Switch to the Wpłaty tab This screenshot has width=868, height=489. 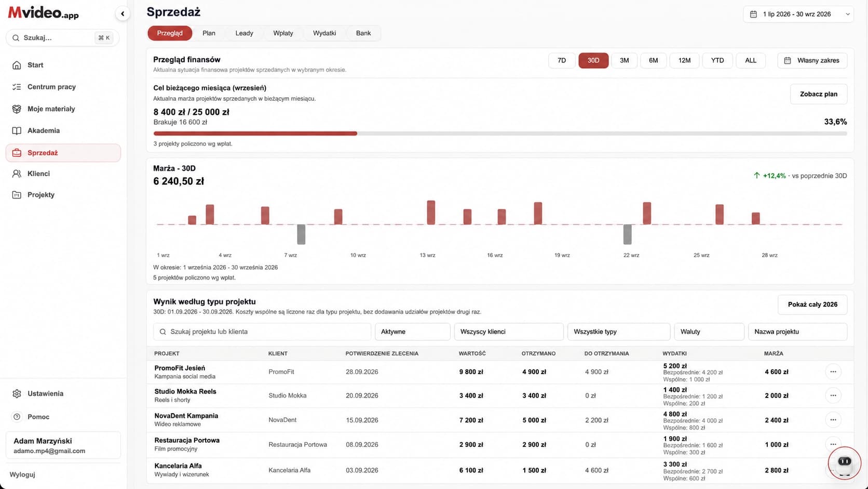tap(283, 33)
